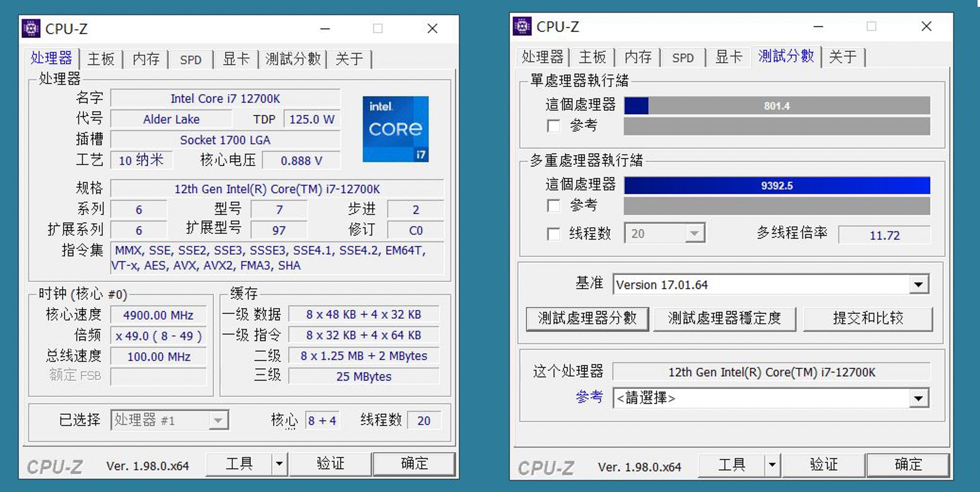Click the 工艺 value 10 纳米
This screenshot has width=980, height=492.
141,160
